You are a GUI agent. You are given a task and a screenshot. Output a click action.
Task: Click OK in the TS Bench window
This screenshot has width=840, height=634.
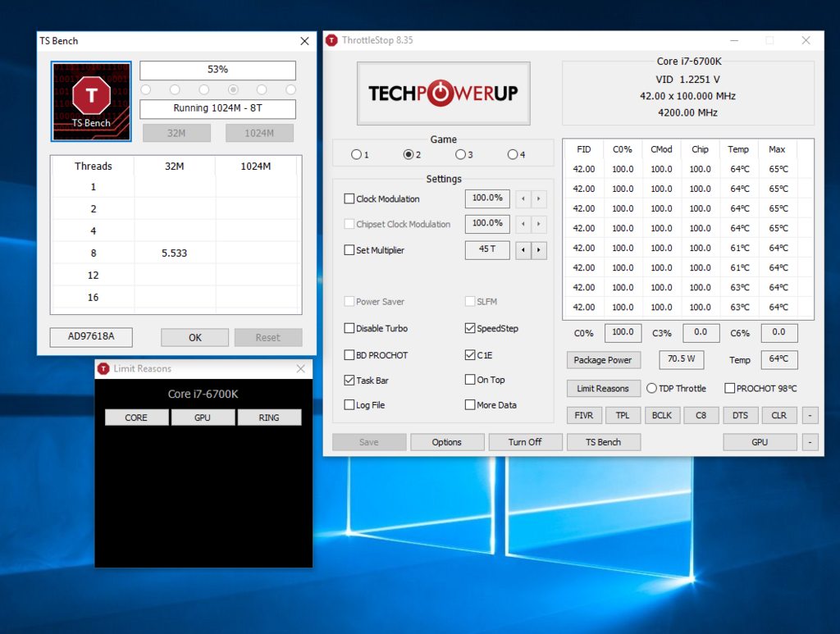[195, 338]
